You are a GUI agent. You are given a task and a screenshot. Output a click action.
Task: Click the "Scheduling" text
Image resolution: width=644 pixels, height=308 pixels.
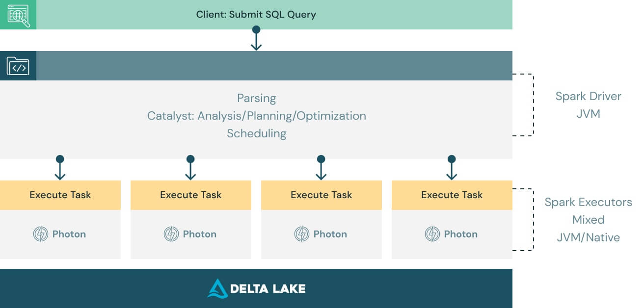click(257, 133)
